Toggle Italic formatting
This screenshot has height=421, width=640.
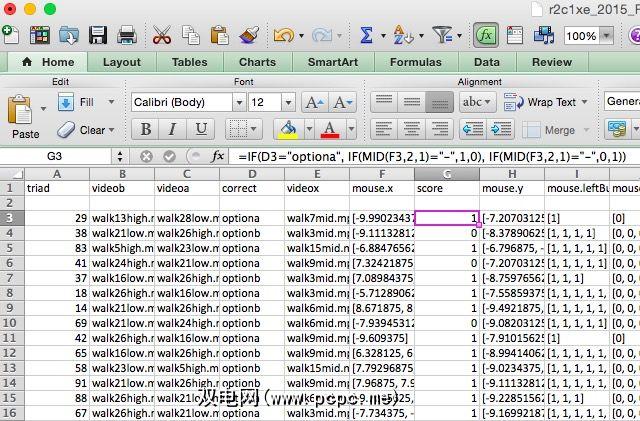tap(172, 129)
